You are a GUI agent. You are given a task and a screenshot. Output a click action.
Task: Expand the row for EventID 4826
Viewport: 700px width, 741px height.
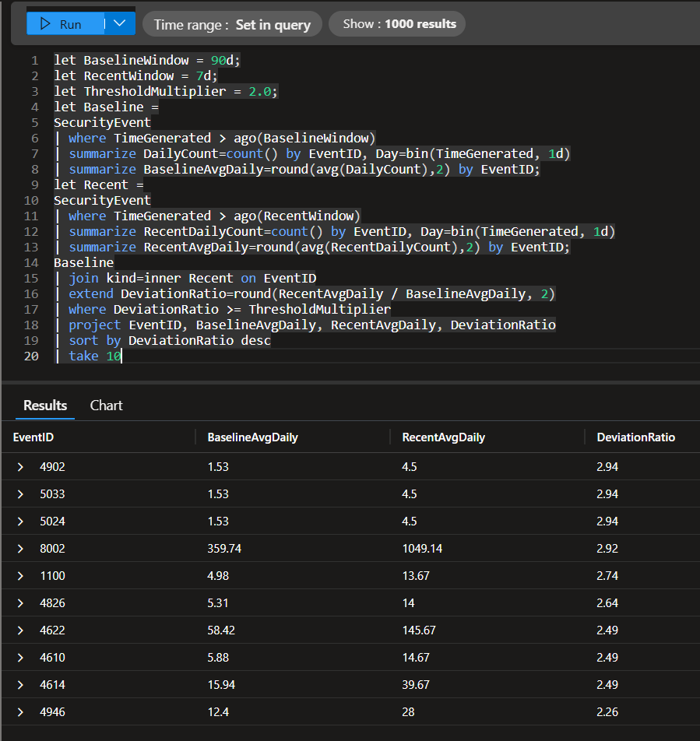coord(20,603)
